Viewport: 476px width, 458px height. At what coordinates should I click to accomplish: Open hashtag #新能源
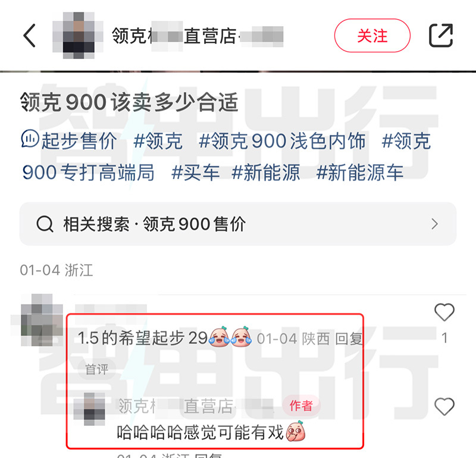(265, 172)
